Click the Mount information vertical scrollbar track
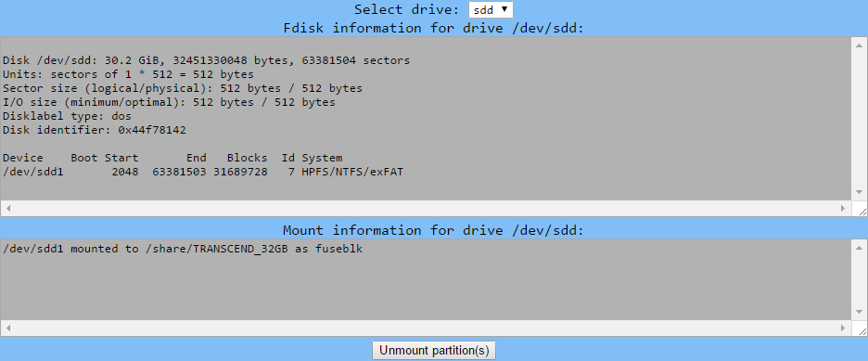The width and height of the screenshot is (868, 361). click(859, 279)
